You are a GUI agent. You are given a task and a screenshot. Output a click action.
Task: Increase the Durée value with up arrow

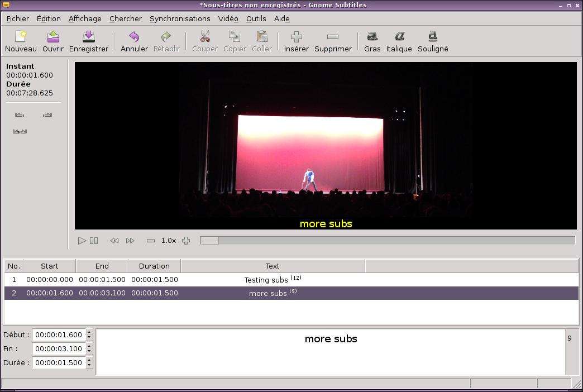(x=89, y=360)
